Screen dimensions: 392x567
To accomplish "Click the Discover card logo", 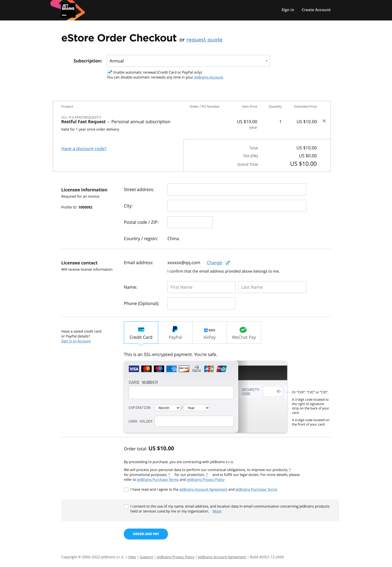I will coord(184,369).
